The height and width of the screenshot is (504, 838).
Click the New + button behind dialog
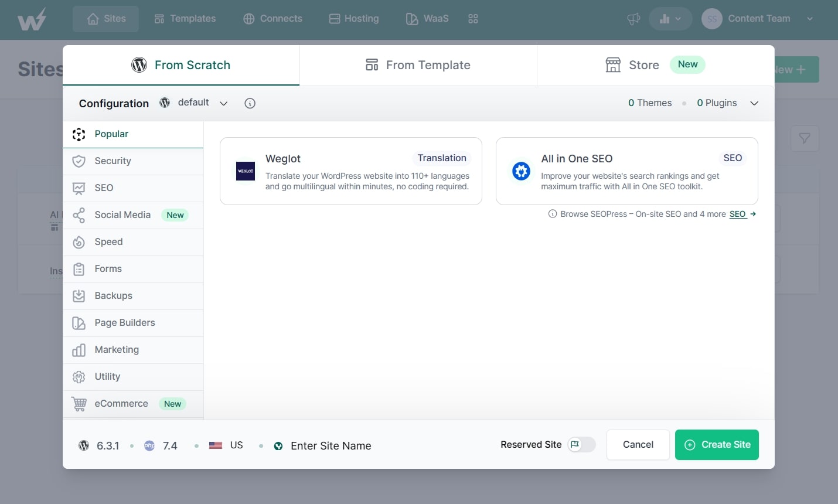coord(796,70)
